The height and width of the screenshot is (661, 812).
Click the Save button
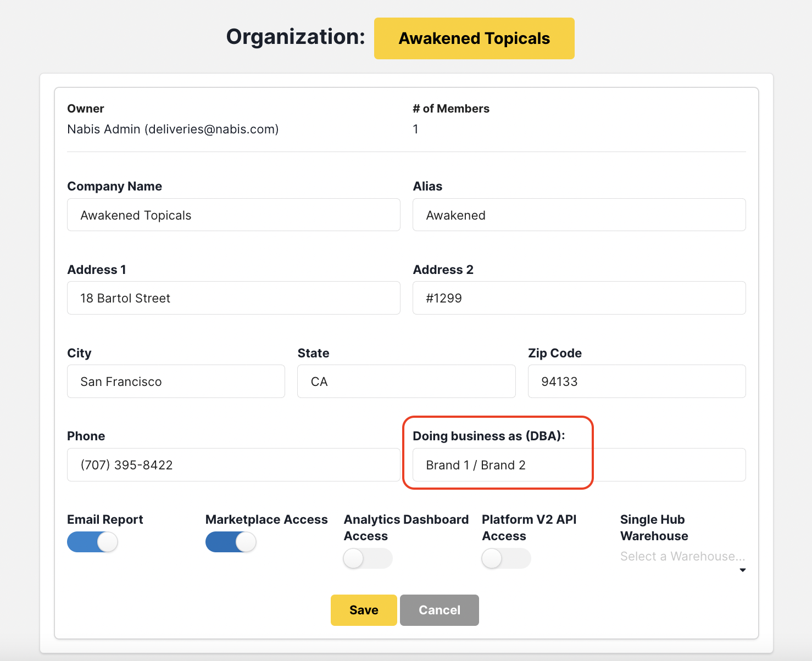click(x=364, y=610)
